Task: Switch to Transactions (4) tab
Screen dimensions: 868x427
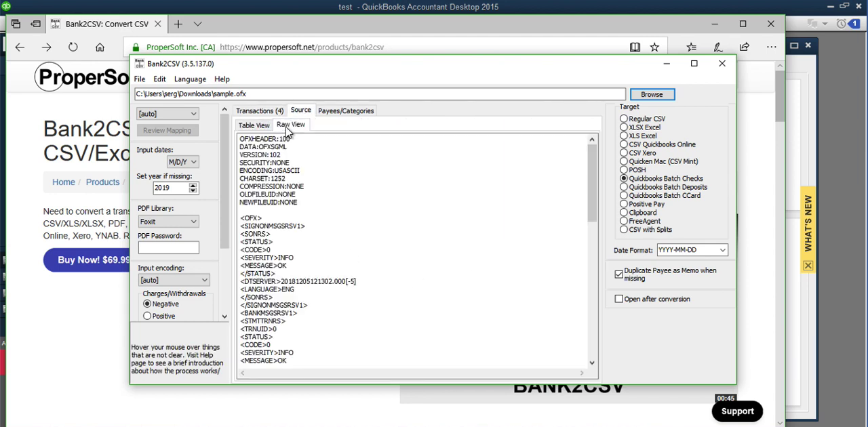Action: pos(260,111)
